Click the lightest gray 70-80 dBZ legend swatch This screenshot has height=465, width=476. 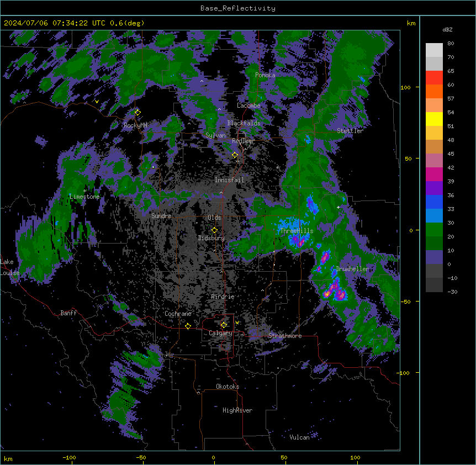click(x=434, y=50)
